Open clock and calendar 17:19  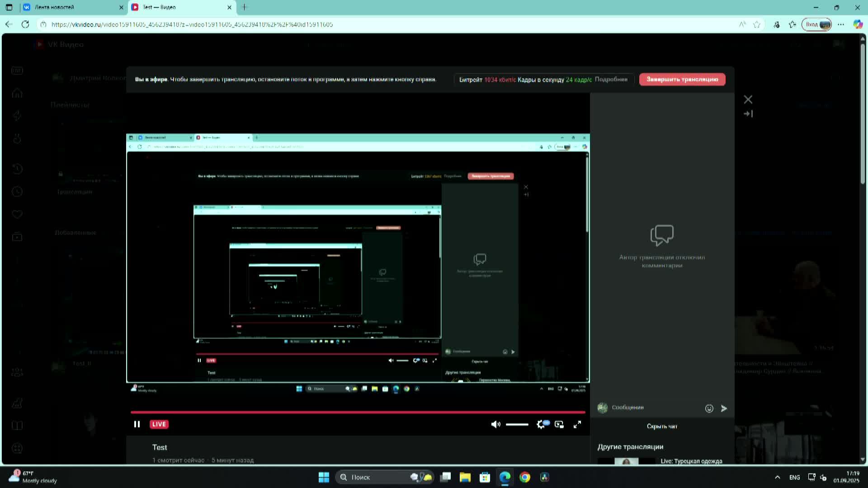pos(846,477)
